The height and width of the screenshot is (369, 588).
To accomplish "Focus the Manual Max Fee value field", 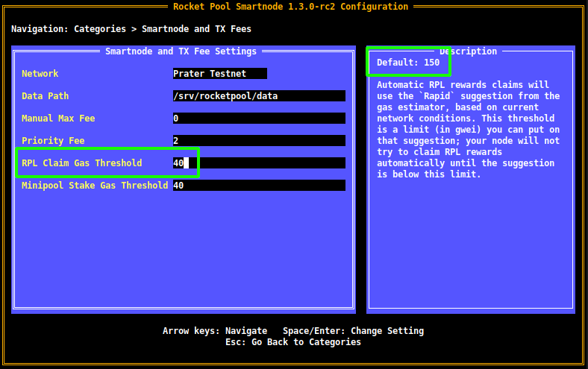I will (258, 119).
